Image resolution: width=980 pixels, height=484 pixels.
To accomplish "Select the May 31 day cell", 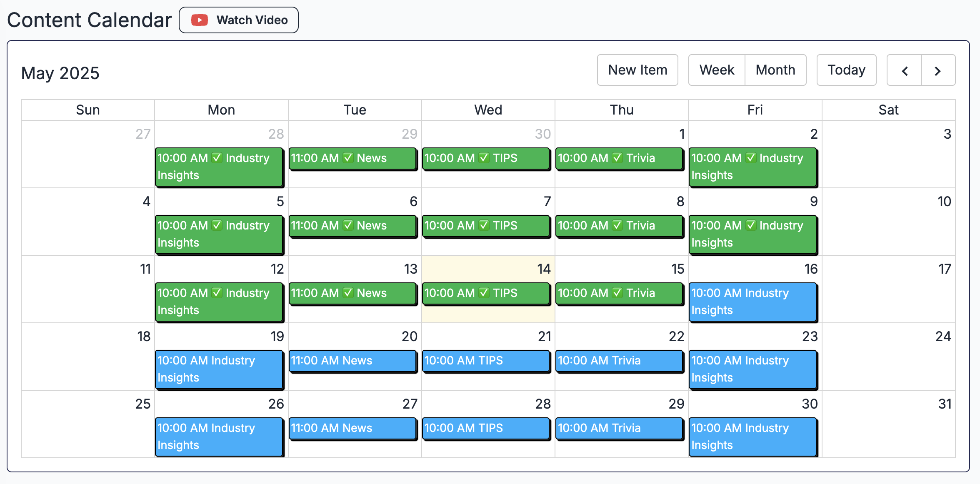I will [x=888, y=433].
